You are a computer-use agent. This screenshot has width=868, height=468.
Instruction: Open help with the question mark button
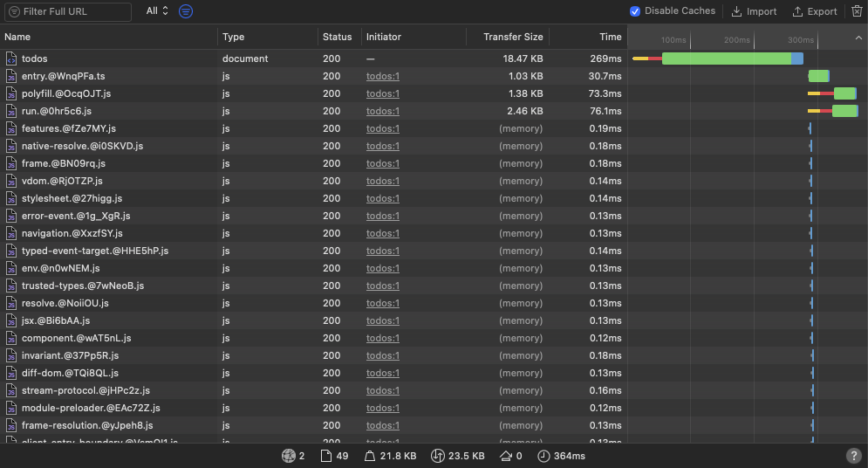pos(854,456)
